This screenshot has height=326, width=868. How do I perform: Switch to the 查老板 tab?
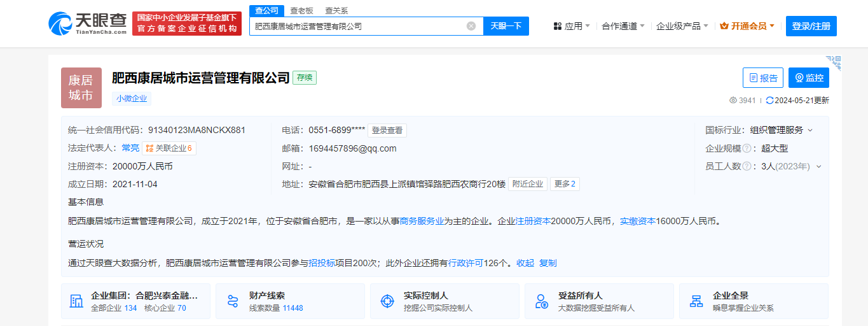(x=301, y=11)
